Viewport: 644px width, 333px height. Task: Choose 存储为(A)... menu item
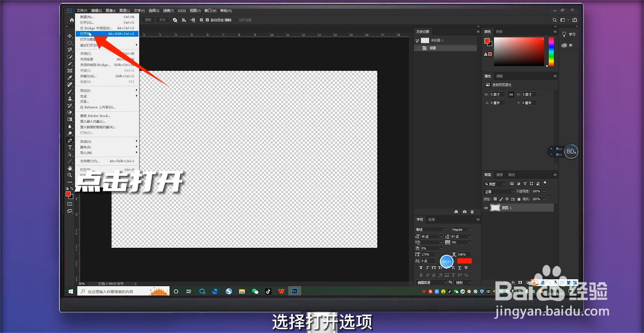click(107, 76)
